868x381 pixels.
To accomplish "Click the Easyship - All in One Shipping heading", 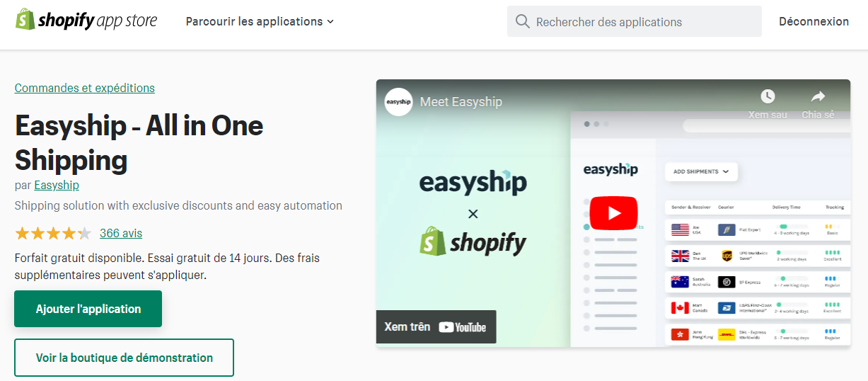I will click(139, 143).
